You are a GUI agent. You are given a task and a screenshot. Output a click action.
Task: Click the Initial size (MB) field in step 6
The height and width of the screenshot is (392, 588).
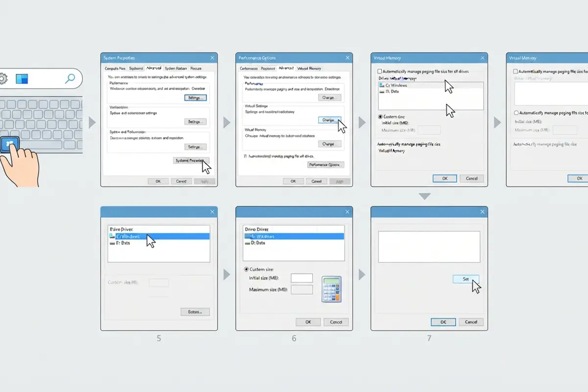302,278
